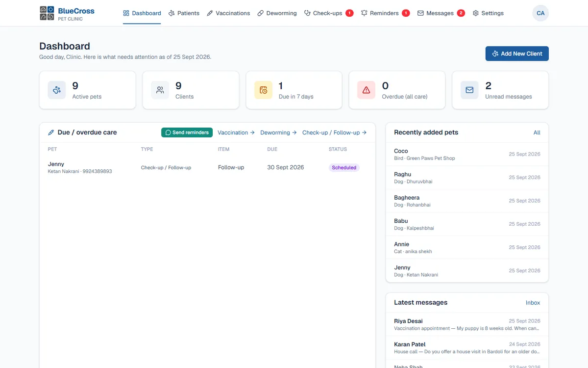The height and width of the screenshot is (368, 588).
Task: Click the bell icon beside Reminders
Action: click(364, 13)
